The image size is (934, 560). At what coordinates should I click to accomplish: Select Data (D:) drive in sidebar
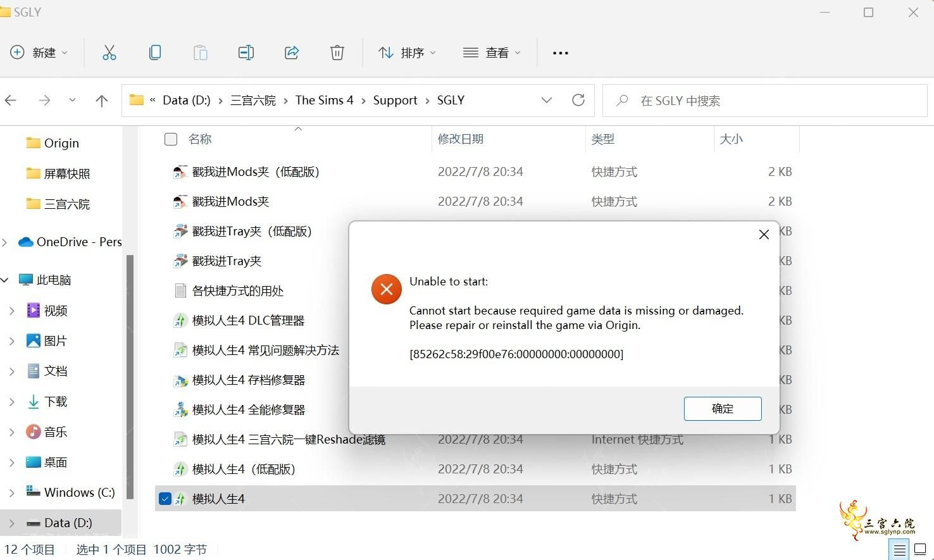coord(61,523)
